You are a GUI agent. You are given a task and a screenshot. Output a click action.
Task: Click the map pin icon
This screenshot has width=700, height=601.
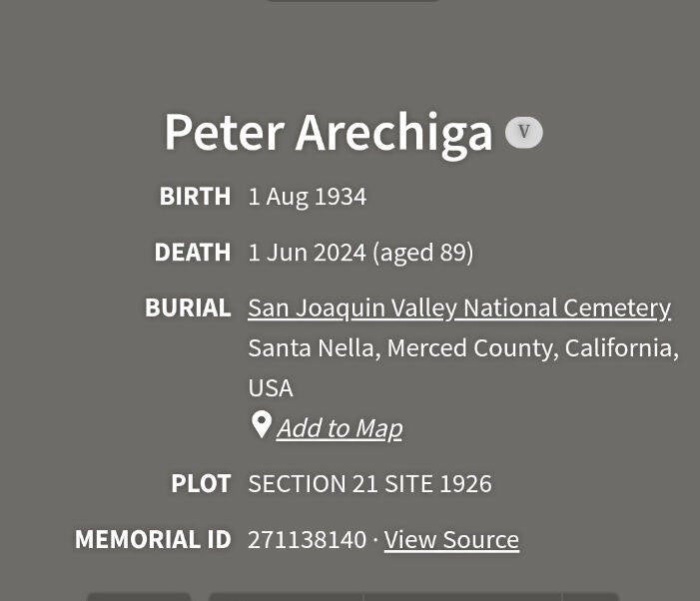[261, 425]
